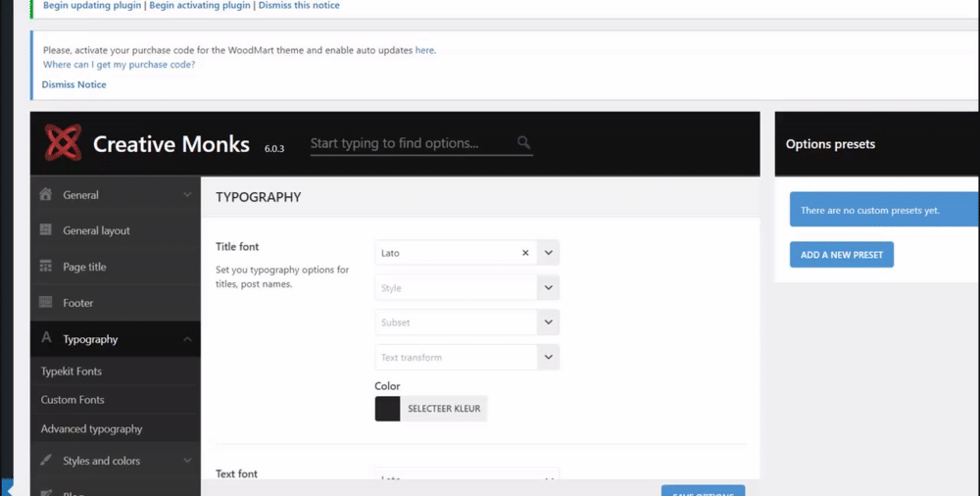This screenshot has height=496, width=980.
Task: Open the General menu section
Action: pyautogui.click(x=115, y=194)
